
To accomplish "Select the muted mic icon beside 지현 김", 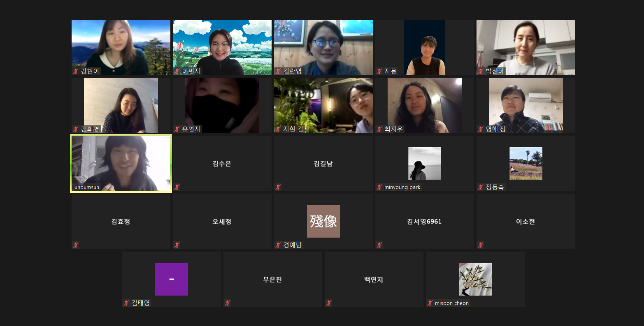I will click(x=278, y=129).
